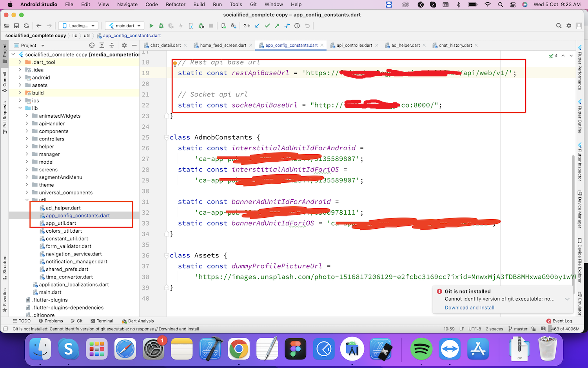
Task: Switch to the chat_history.dart tab
Action: click(x=455, y=46)
